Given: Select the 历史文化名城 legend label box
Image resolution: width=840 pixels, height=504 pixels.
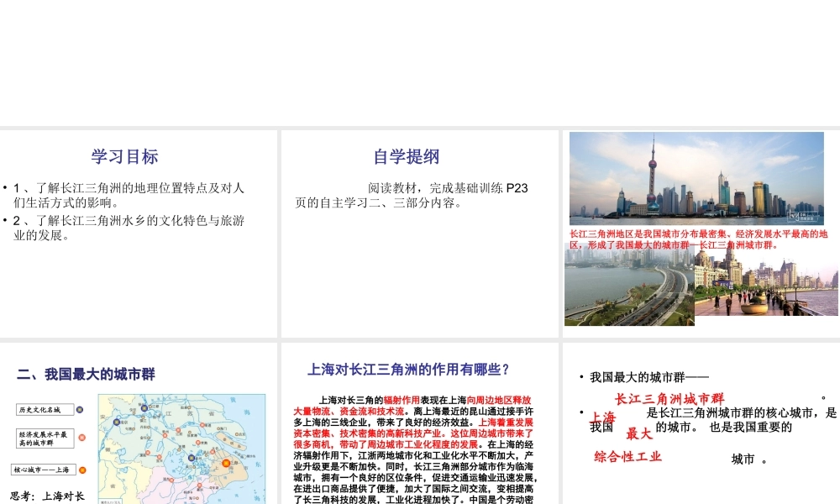Looking at the screenshot, I should tap(43, 409).
